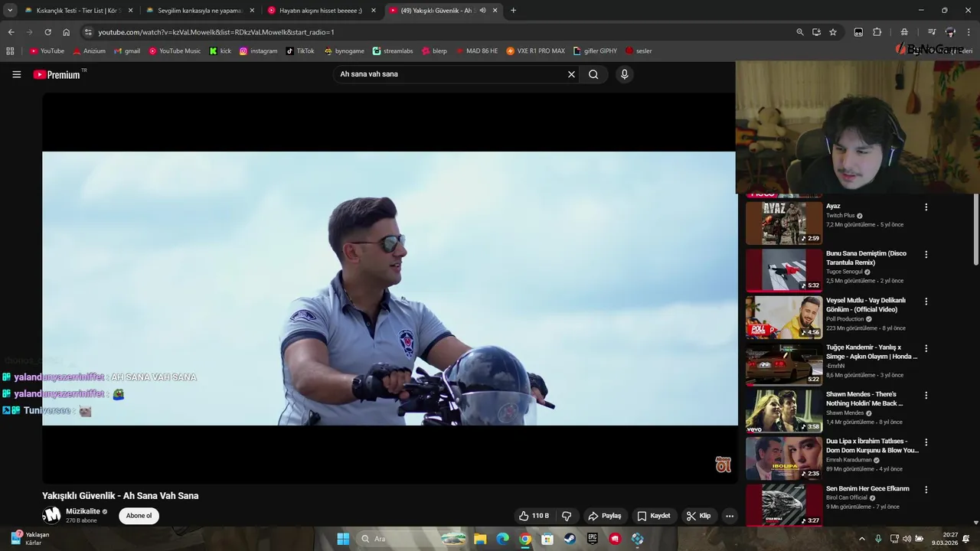Open Dua Lipa x İbrahim Tatlıses video title
Viewport: 980px width, 551px height.
[x=872, y=445]
